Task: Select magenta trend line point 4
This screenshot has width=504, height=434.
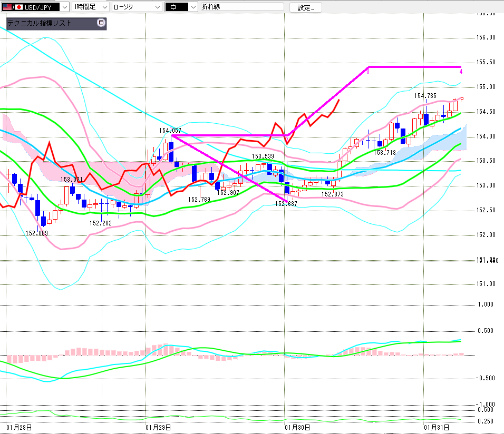Action: click(461, 71)
